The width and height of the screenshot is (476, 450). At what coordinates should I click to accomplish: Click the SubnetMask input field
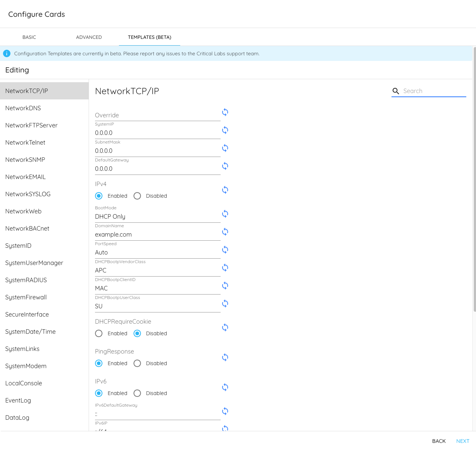point(158,151)
